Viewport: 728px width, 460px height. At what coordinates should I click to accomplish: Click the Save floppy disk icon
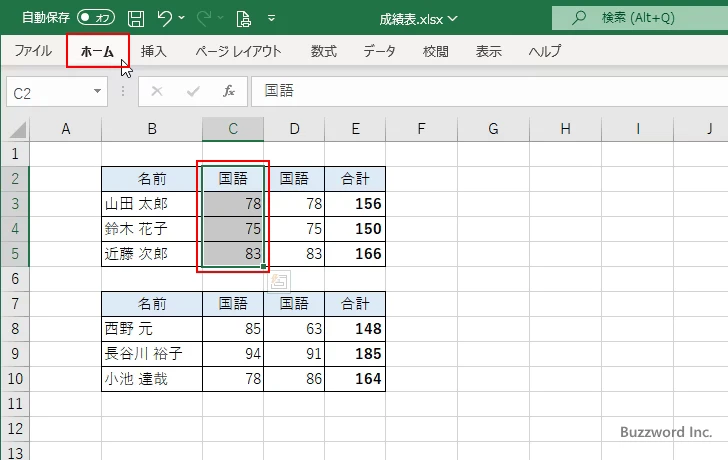click(x=136, y=19)
